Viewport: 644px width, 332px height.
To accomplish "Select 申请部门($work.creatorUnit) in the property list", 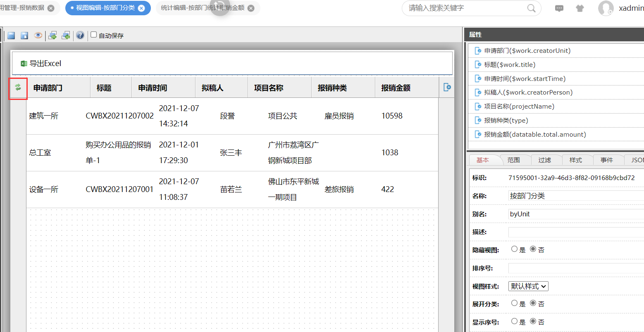I will coord(556,51).
